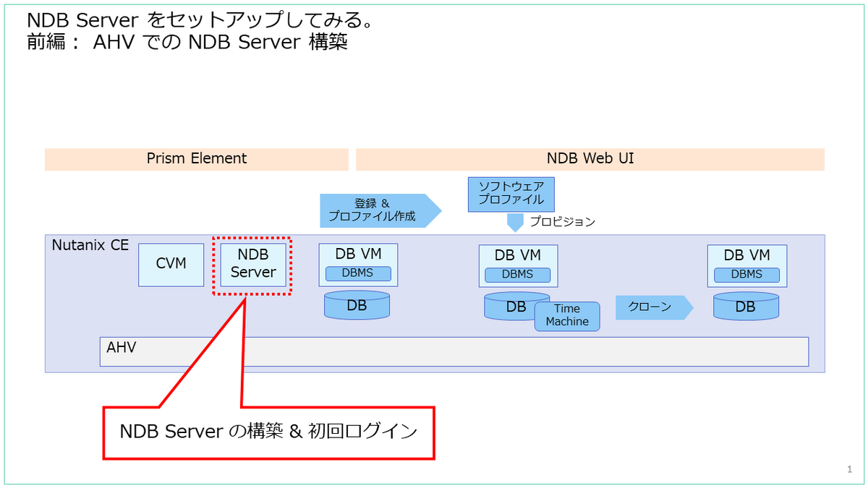
Task: Click the NDB Web UI header bar
Action: coord(590,159)
